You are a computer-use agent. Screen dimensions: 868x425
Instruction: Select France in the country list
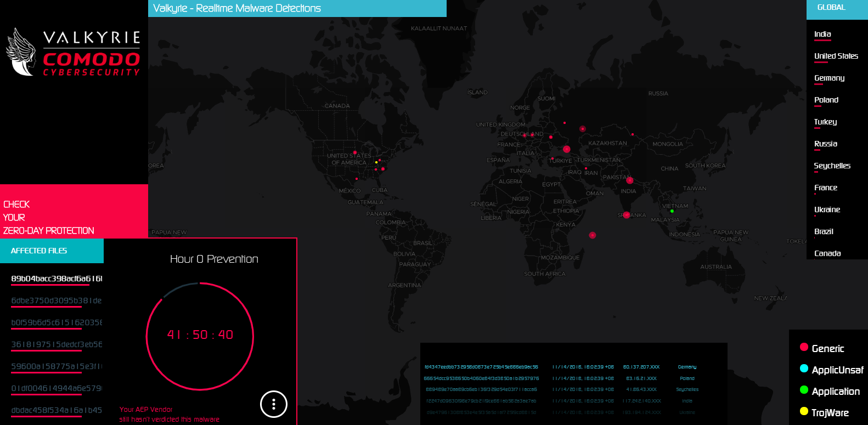pos(826,188)
